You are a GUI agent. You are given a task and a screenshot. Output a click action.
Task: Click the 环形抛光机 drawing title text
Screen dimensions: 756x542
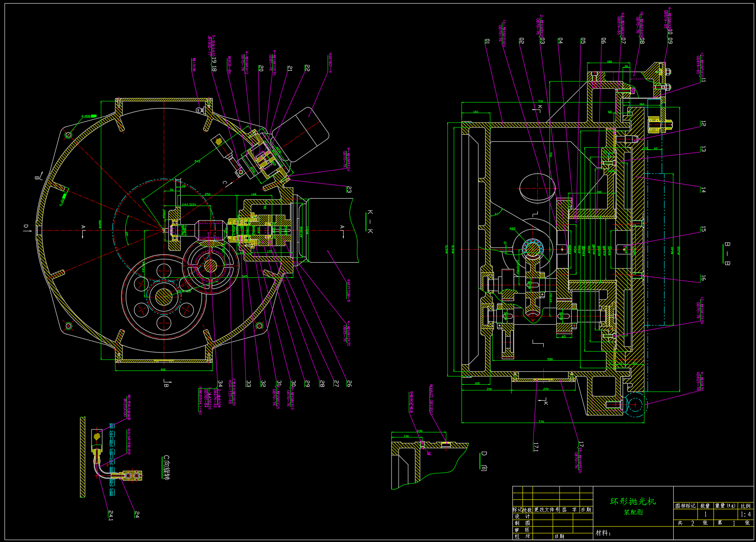(633, 501)
